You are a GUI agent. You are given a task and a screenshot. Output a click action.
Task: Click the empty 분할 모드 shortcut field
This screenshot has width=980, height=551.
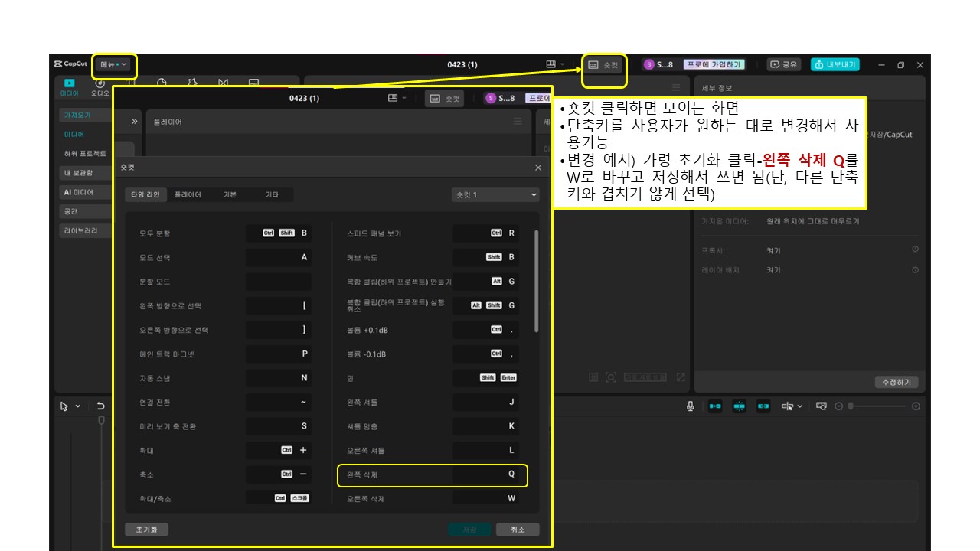279,282
